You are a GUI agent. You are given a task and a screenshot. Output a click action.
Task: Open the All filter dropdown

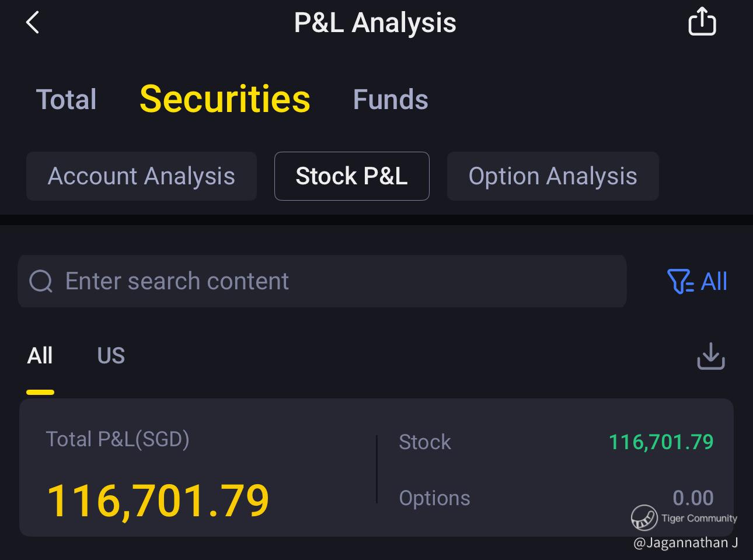coord(697,281)
